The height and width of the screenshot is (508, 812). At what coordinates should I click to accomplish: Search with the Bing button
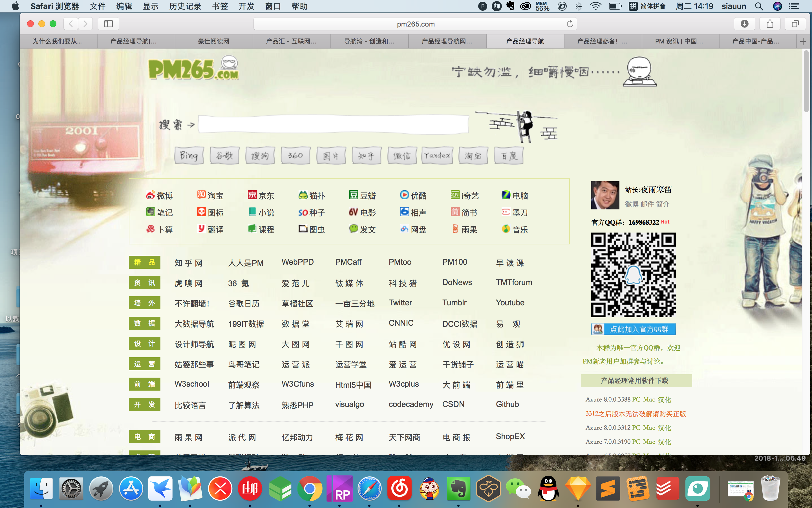point(189,156)
